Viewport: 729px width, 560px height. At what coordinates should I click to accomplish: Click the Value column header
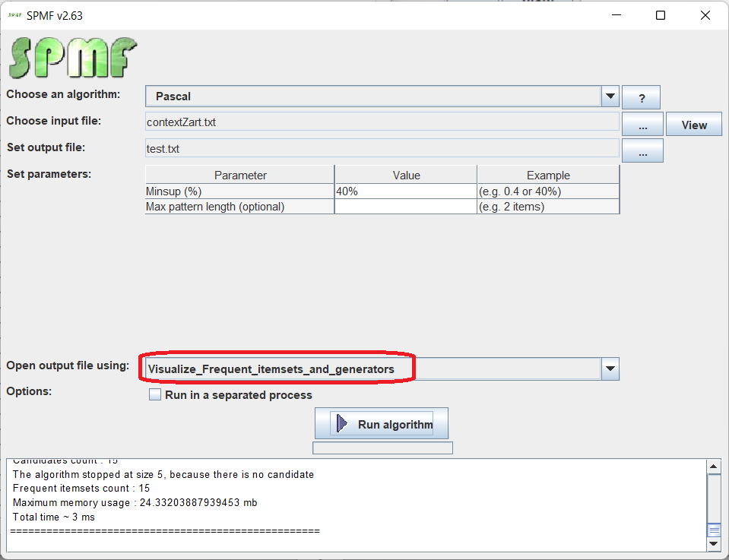pyautogui.click(x=406, y=175)
